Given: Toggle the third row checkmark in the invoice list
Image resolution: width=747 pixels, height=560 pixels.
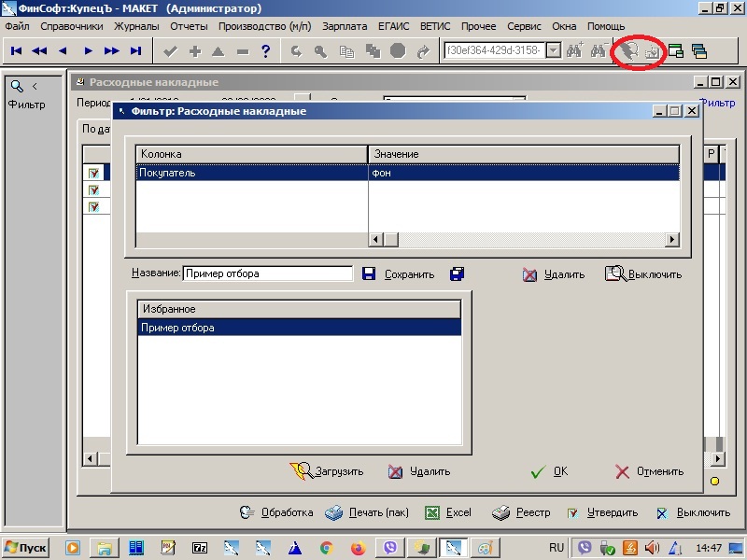Looking at the screenshot, I should pos(94,206).
